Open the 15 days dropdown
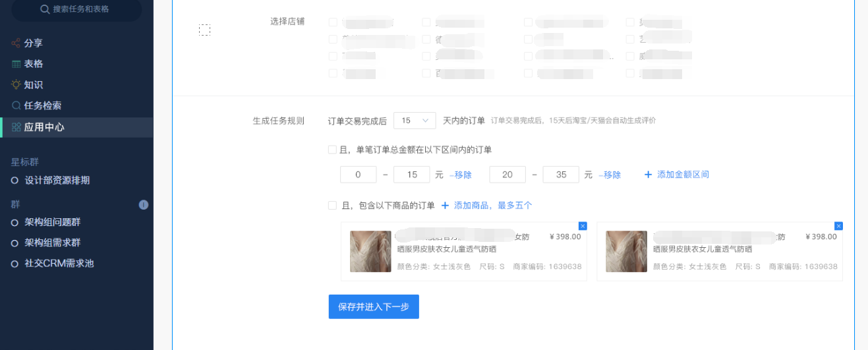The image size is (868, 350). (415, 121)
